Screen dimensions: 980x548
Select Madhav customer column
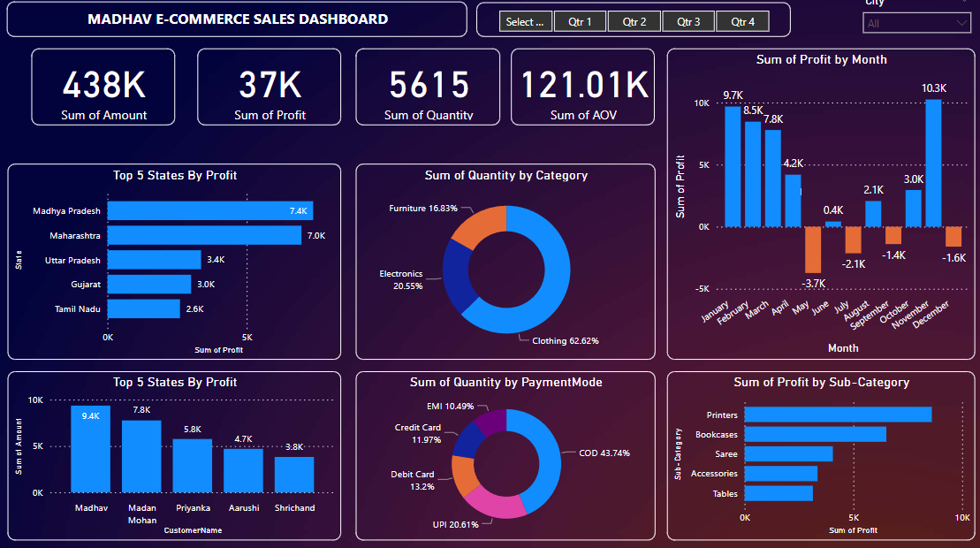tap(90, 449)
